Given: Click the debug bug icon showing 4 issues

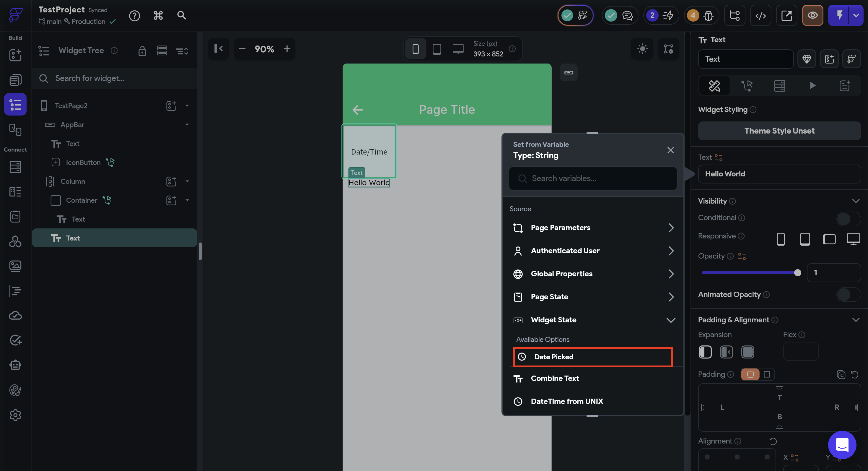Looking at the screenshot, I should click(x=708, y=15).
